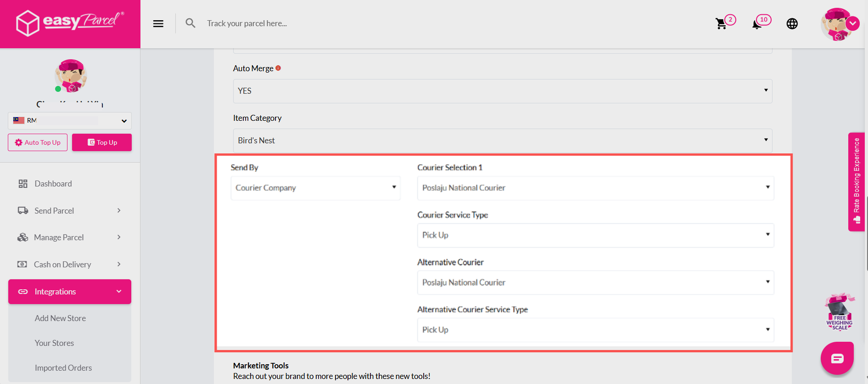The width and height of the screenshot is (868, 384).
Task: Open the profile avatar menu in header
Action: point(839,24)
